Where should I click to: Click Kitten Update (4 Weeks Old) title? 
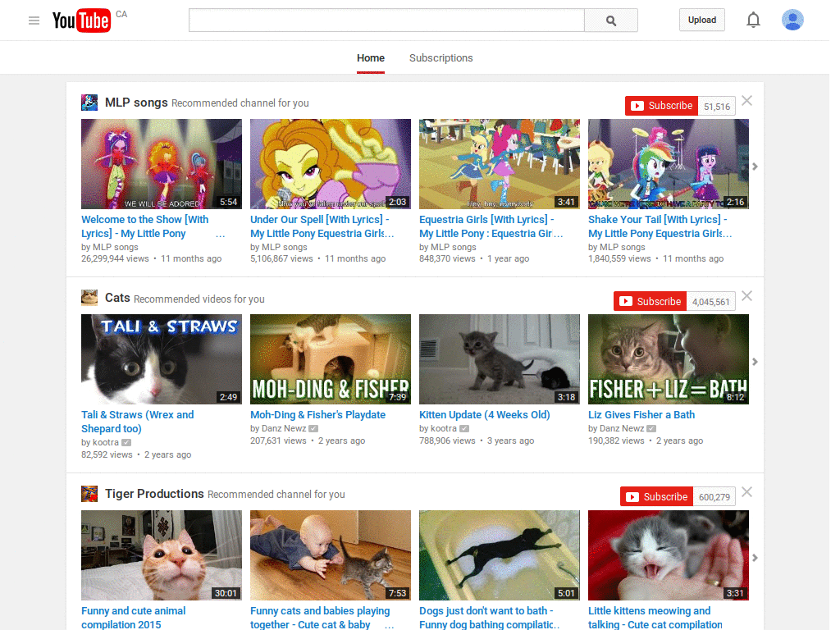(484, 414)
